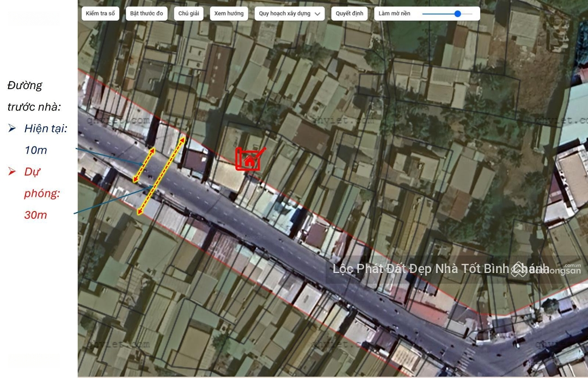Select the blue 10m text

tap(36, 150)
